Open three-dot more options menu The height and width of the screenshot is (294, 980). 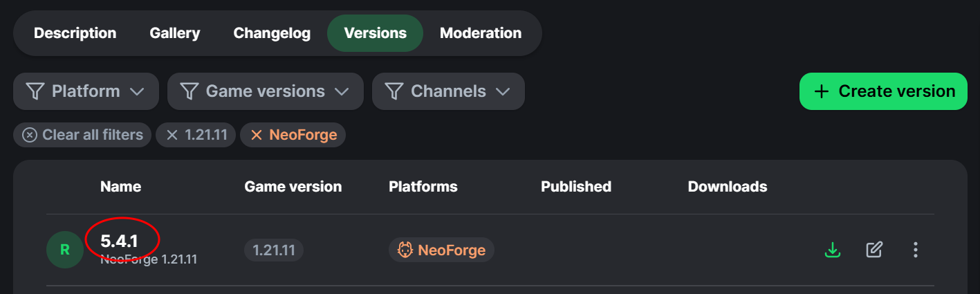click(x=915, y=250)
